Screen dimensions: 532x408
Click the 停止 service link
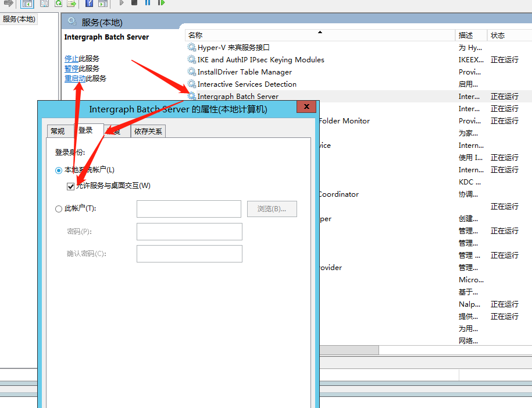[72, 58]
